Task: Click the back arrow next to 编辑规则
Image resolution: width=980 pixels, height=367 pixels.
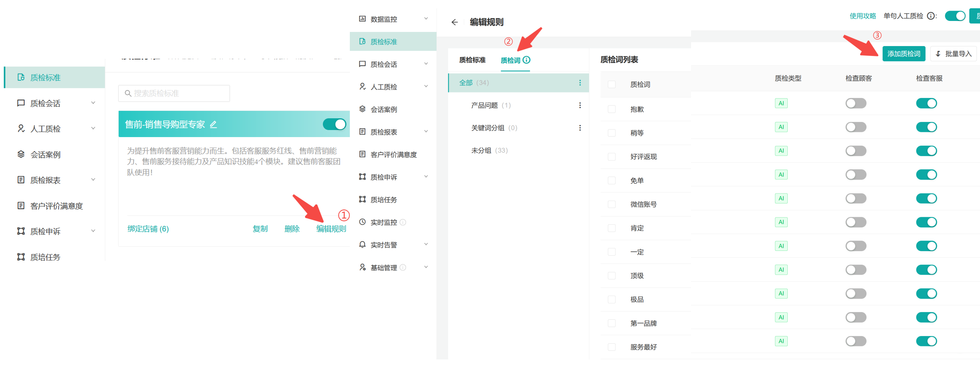Action: pos(454,22)
